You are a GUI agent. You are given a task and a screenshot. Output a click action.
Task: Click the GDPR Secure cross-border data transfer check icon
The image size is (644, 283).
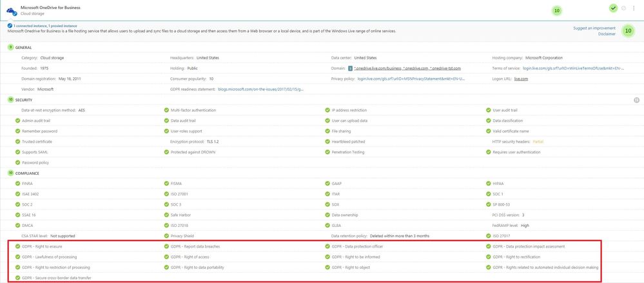pos(17,278)
